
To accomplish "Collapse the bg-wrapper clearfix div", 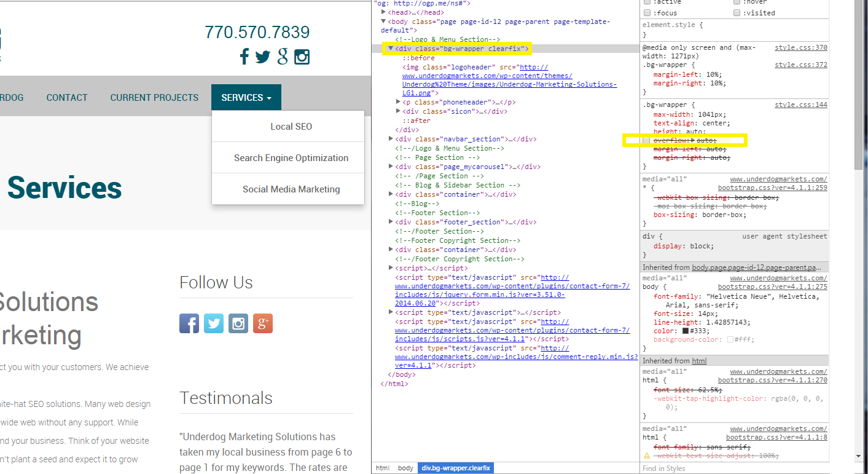I will coord(390,49).
